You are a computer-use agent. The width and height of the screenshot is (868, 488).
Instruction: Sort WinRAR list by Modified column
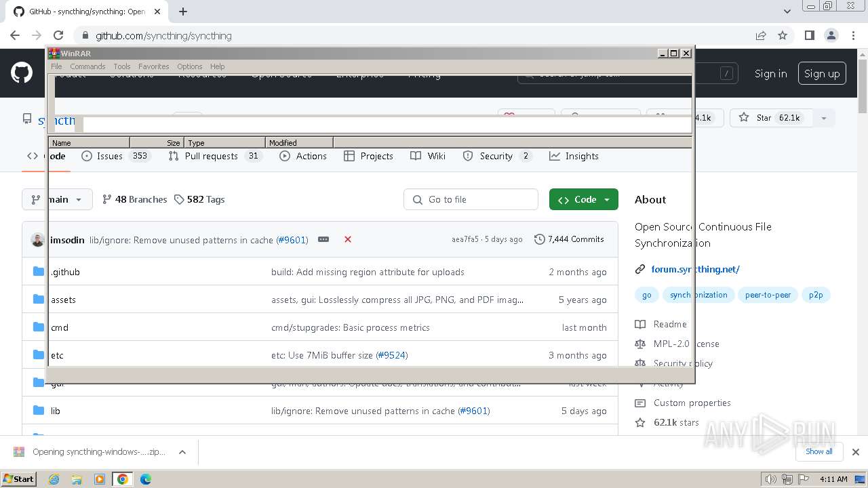299,142
